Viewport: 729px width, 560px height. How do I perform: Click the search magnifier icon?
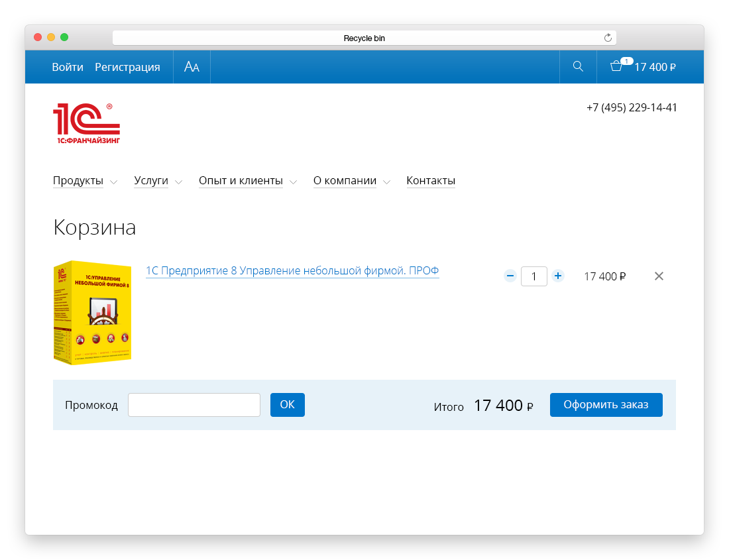578,66
